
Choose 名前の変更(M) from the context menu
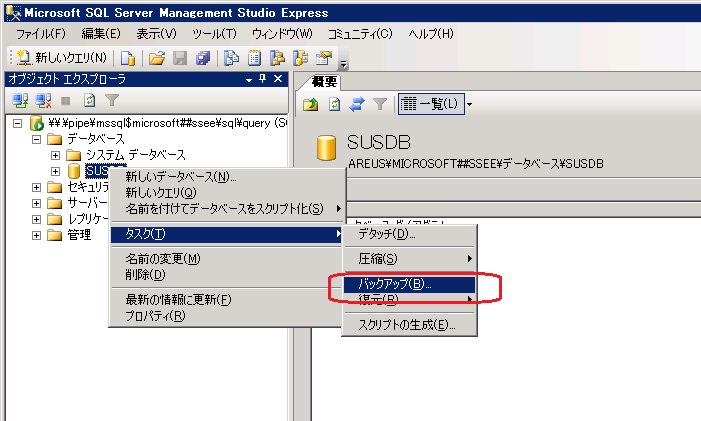tap(227, 259)
